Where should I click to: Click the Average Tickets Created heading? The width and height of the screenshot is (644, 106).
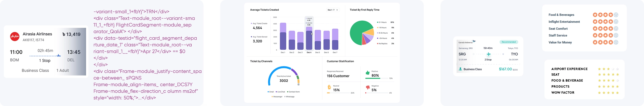click(x=264, y=10)
